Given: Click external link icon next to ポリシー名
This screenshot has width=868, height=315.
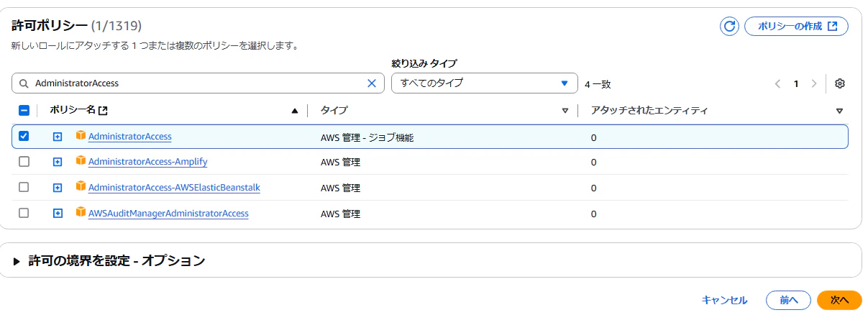Looking at the screenshot, I should 103,111.
